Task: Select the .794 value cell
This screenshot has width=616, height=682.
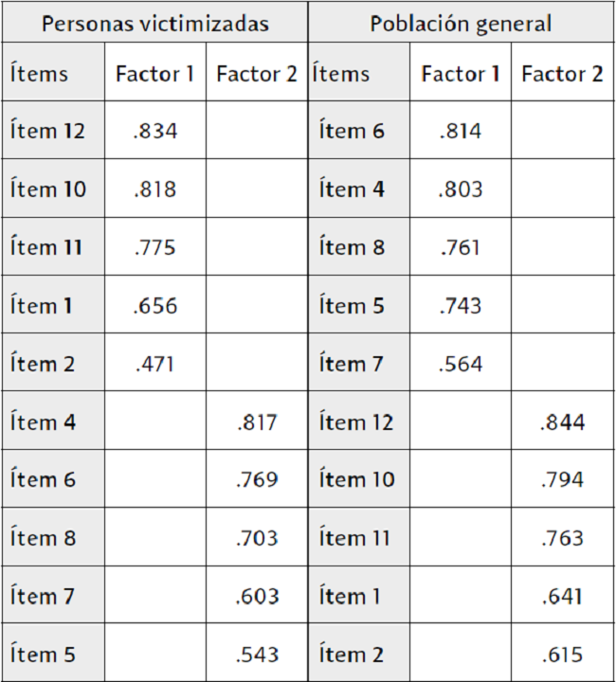Action: (x=563, y=480)
